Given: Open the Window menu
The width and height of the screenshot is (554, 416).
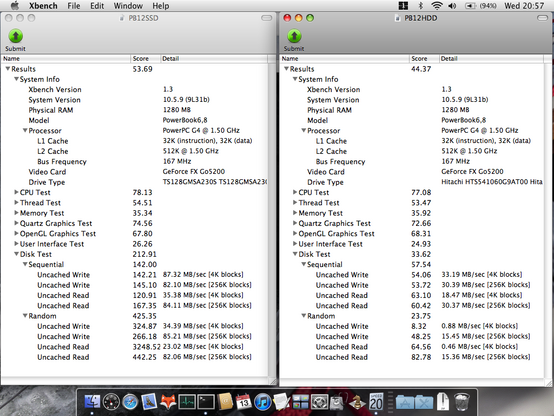Looking at the screenshot, I should [128, 6].
